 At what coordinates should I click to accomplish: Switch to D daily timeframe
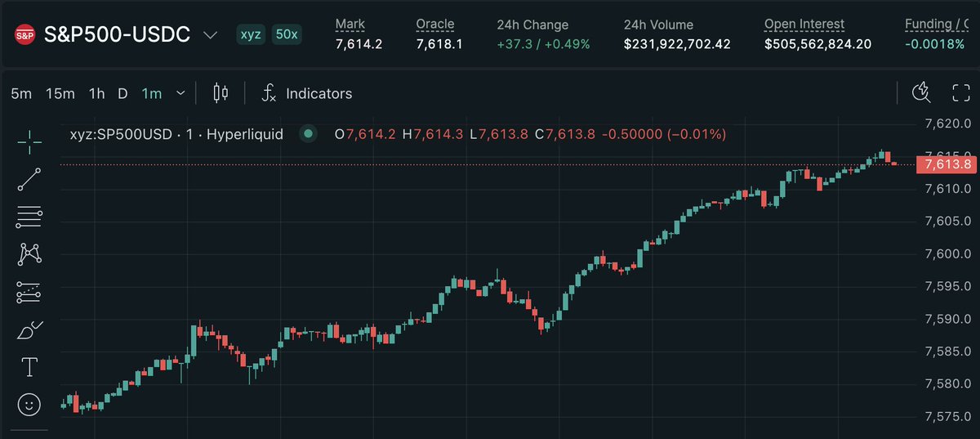tap(122, 93)
